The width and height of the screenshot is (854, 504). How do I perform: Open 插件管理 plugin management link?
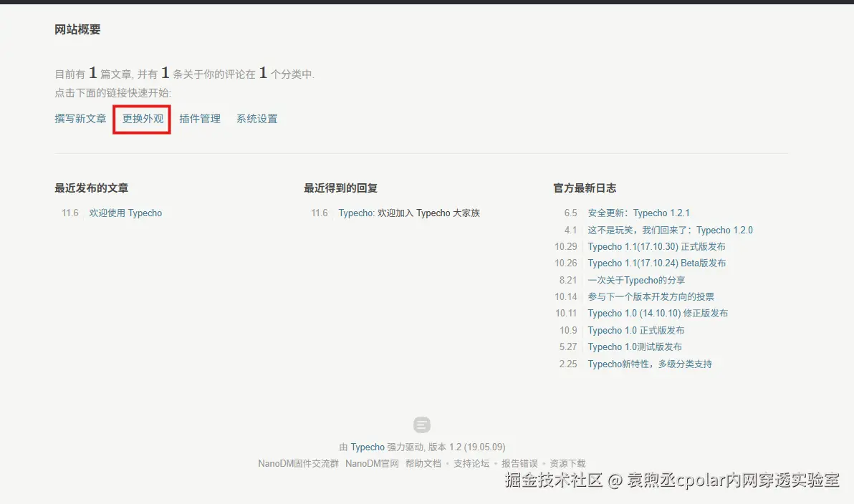pos(200,119)
